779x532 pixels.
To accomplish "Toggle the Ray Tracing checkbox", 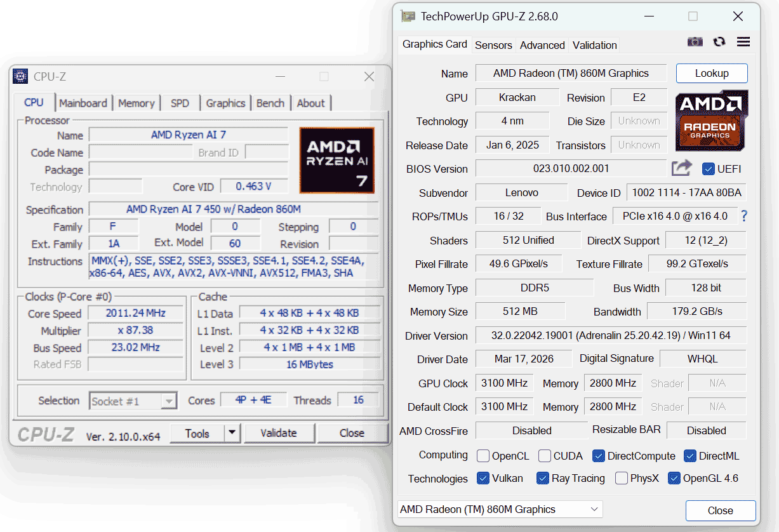I will tap(543, 478).
